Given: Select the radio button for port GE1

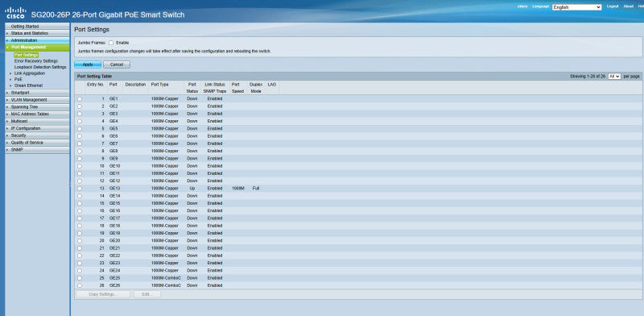Looking at the screenshot, I should point(79,98).
